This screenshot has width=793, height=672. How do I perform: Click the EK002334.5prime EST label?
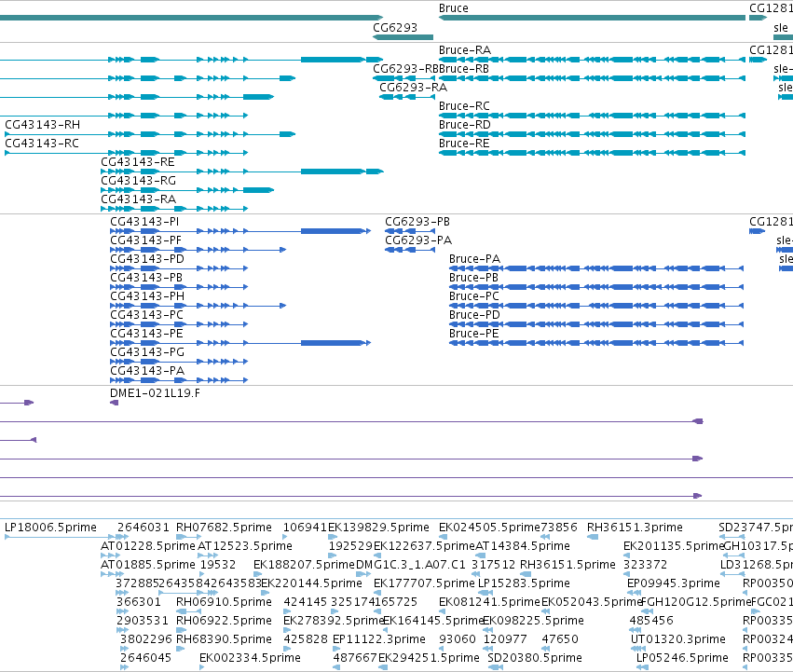(x=250, y=658)
